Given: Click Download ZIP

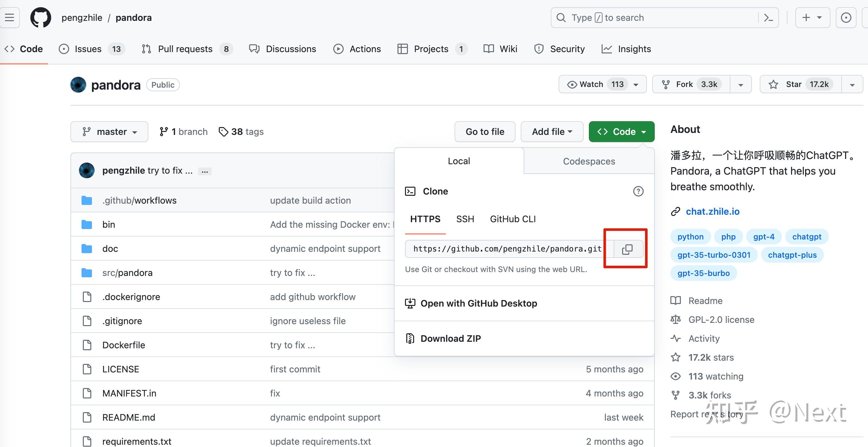Looking at the screenshot, I should pyautogui.click(x=450, y=338).
